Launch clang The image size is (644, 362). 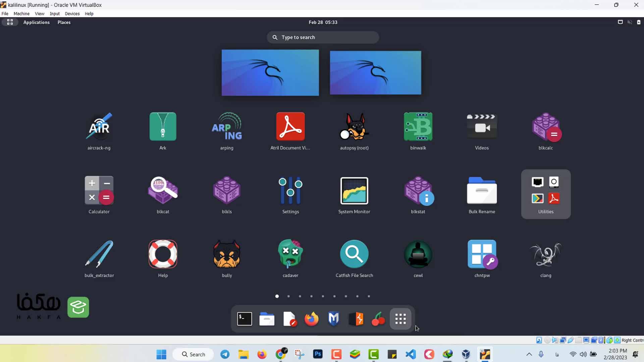[x=546, y=259]
